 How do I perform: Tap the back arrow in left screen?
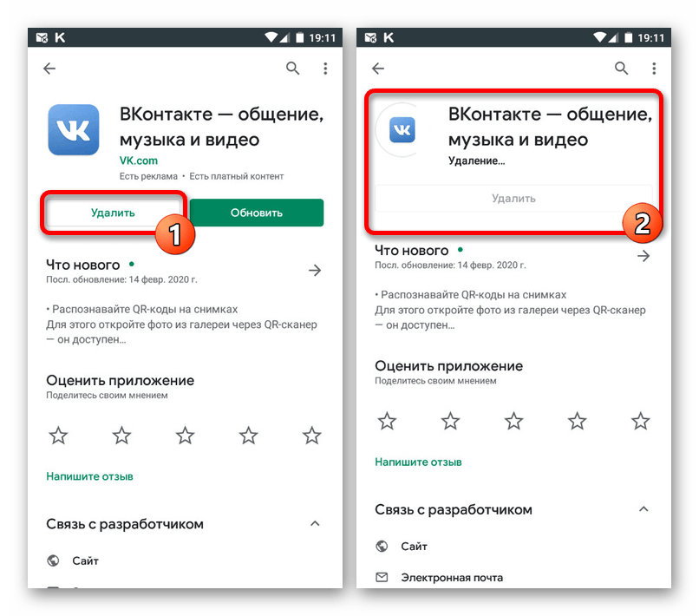tap(49, 69)
